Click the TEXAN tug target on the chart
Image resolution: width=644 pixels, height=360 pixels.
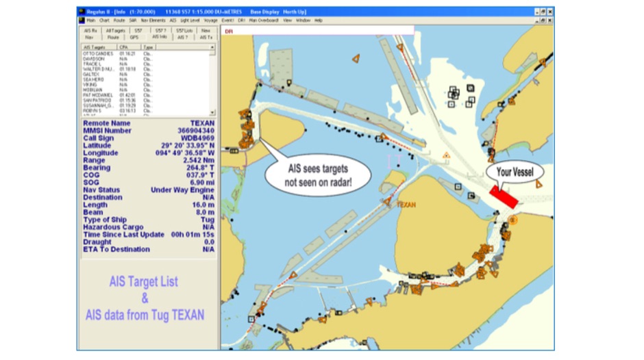387,201
